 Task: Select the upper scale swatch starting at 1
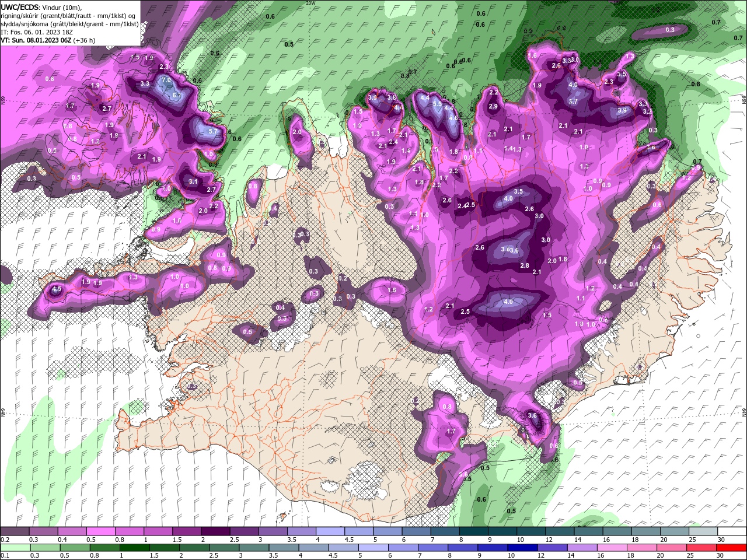(158, 531)
